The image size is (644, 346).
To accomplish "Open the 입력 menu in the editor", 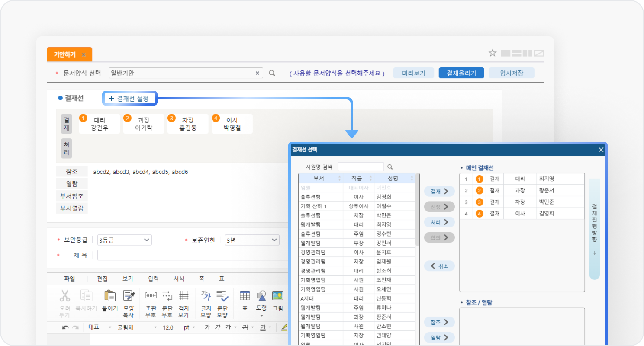I will tap(153, 279).
